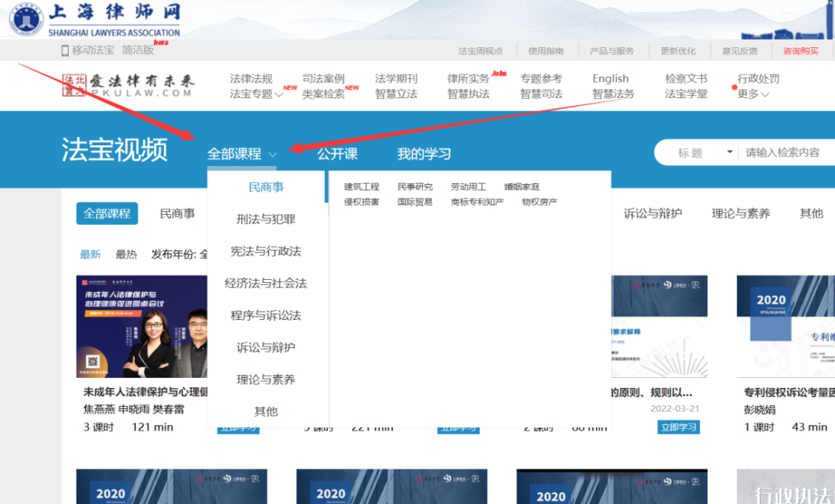
Task: Select 其他 in the dropdown menu
Action: (x=266, y=411)
